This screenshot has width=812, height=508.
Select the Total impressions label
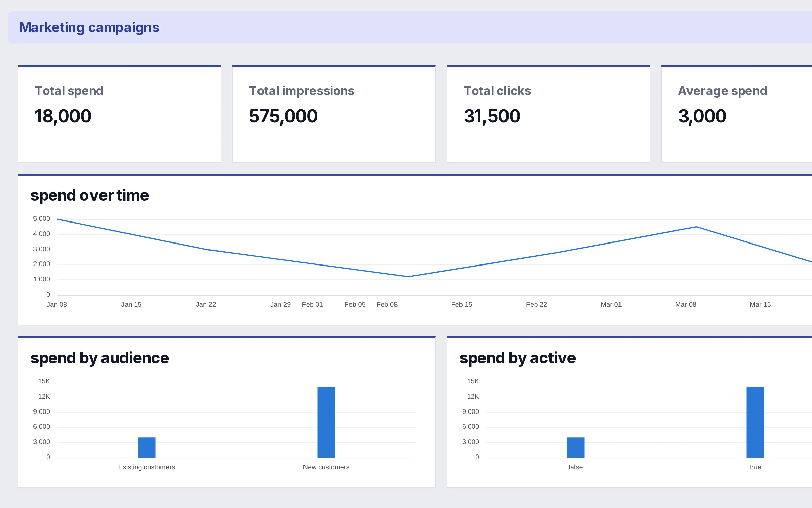point(301,91)
